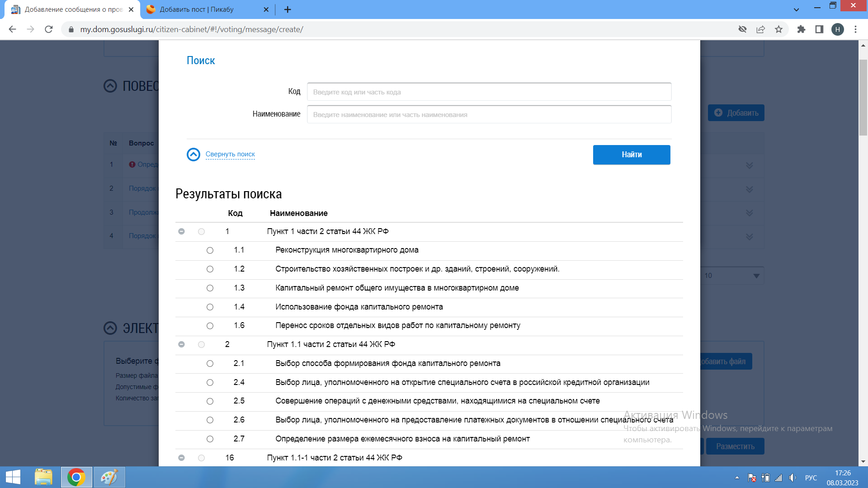This screenshot has height=488, width=868.
Task: Open the Chrome profile avatar H
Action: point(838,29)
